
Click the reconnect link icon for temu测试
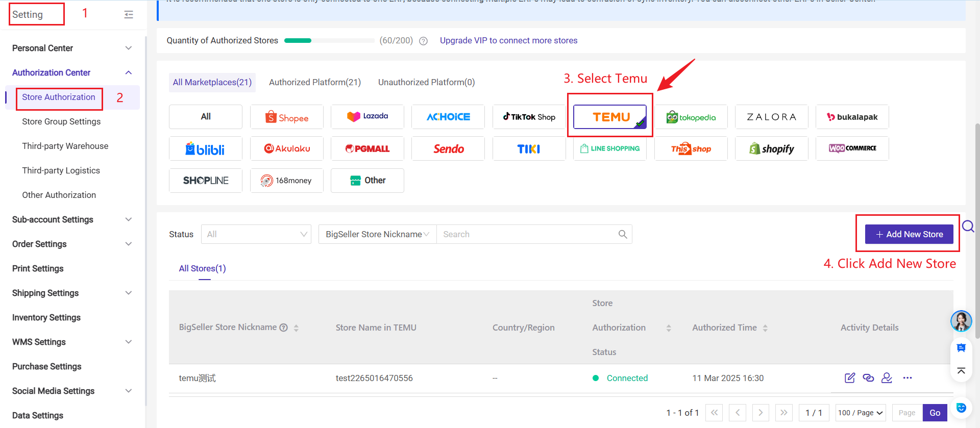(x=868, y=378)
